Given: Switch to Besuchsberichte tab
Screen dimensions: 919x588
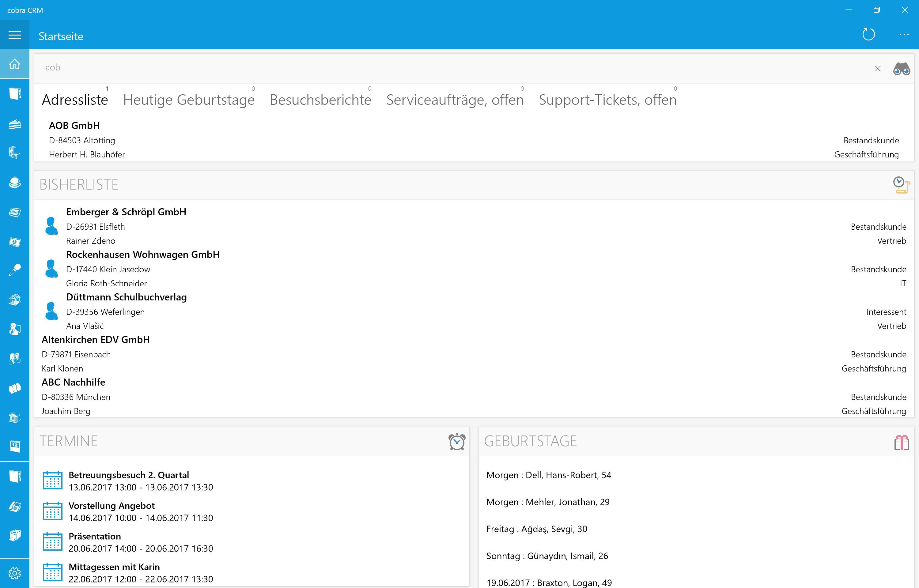Looking at the screenshot, I should pyautogui.click(x=320, y=100).
